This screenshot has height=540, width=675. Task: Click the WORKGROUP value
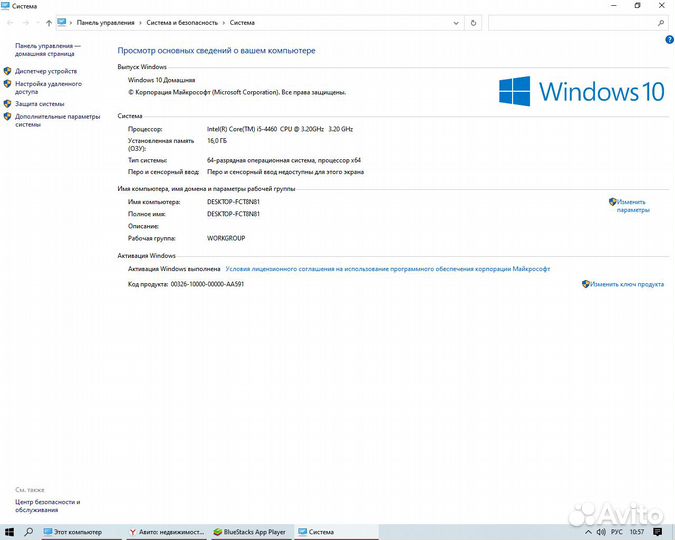(x=226, y=238)
